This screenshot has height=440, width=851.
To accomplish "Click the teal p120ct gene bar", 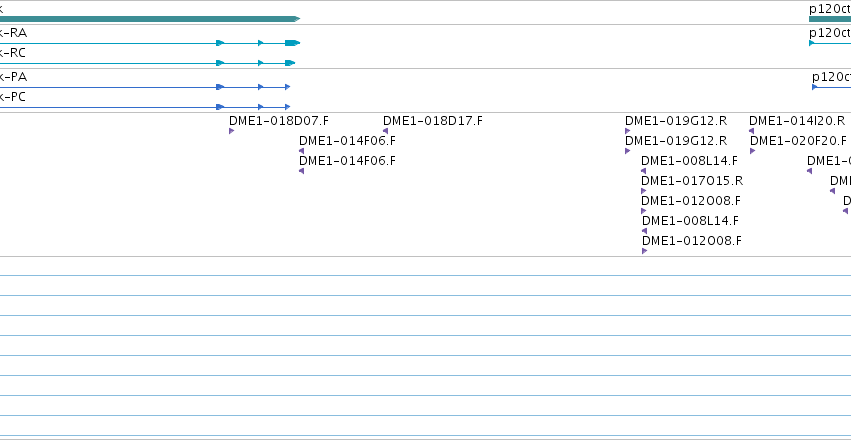I will coord(830,19).
